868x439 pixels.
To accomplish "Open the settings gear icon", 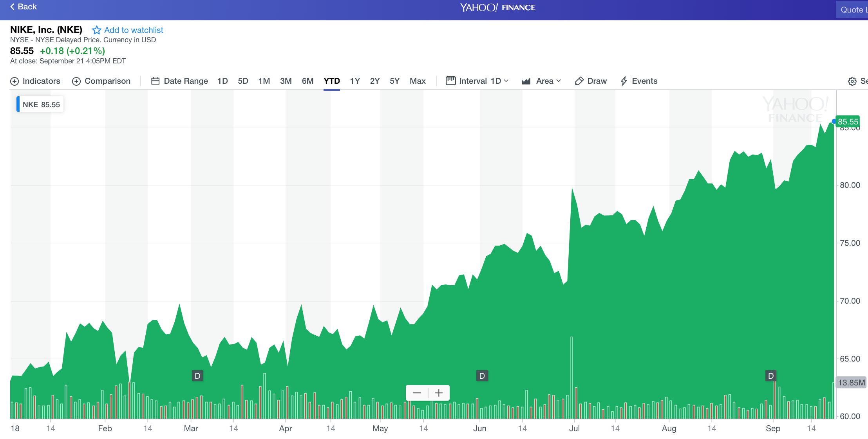I will (x=852, y=81).
